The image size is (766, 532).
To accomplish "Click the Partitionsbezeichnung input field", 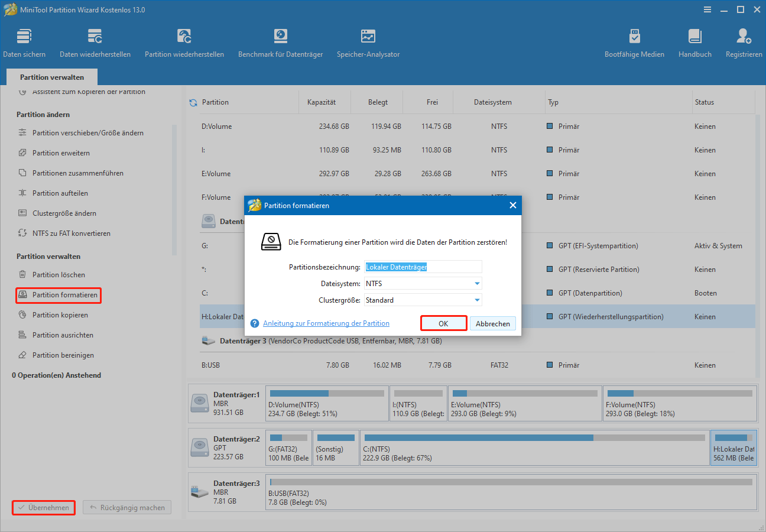I will (423, 267).
